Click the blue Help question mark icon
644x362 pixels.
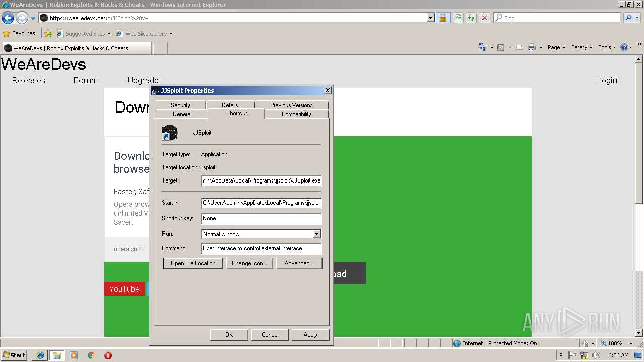[x=624, y=47]
